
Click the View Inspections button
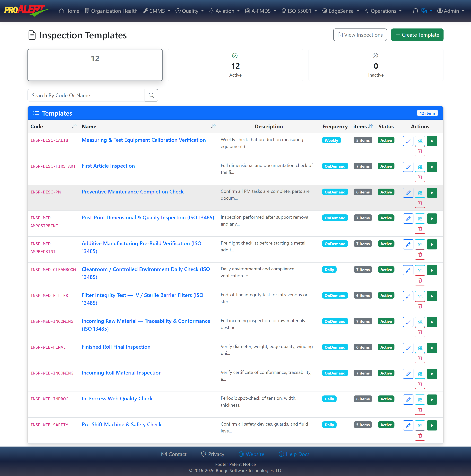tap(360, 35)
